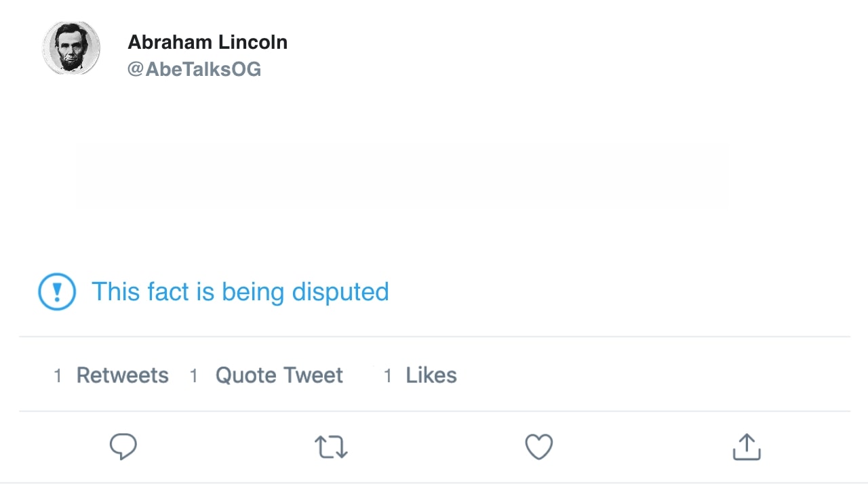View the Retweets list
This screenshot has width=868, height=488.
(x=122, y=375)
